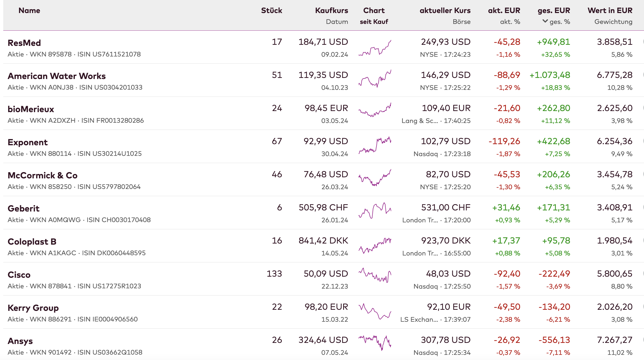
Task: Click McCormick daily change -45,53
Action: [507, 174]
